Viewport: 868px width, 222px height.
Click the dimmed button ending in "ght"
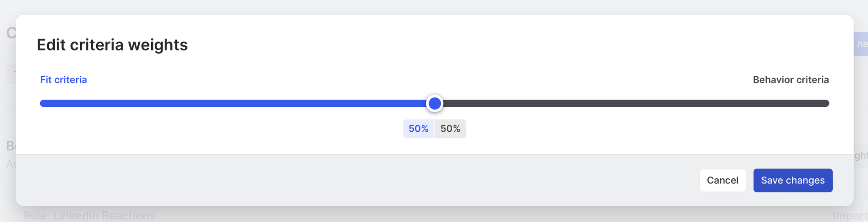point(861,156)
